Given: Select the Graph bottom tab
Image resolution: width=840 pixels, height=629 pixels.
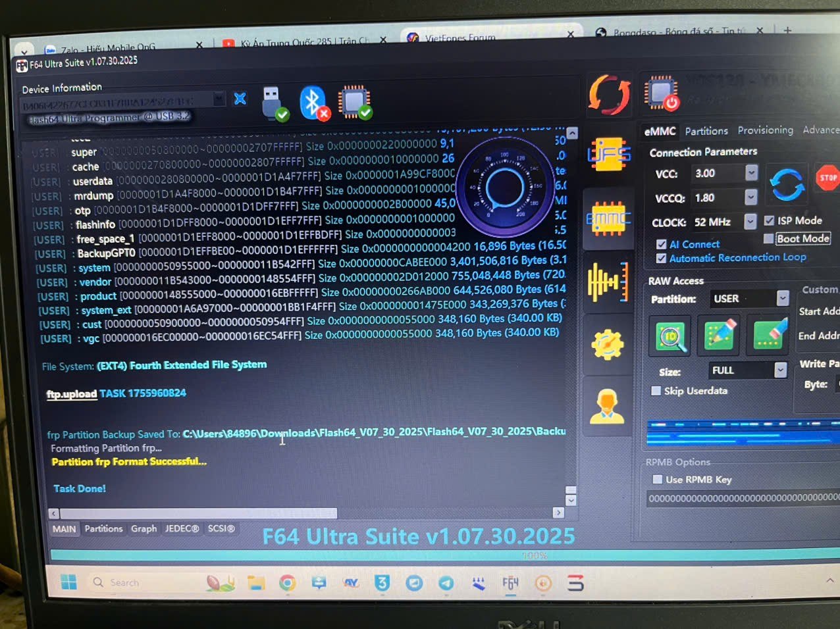Looking at the screenshot, I should click(144, 528).
